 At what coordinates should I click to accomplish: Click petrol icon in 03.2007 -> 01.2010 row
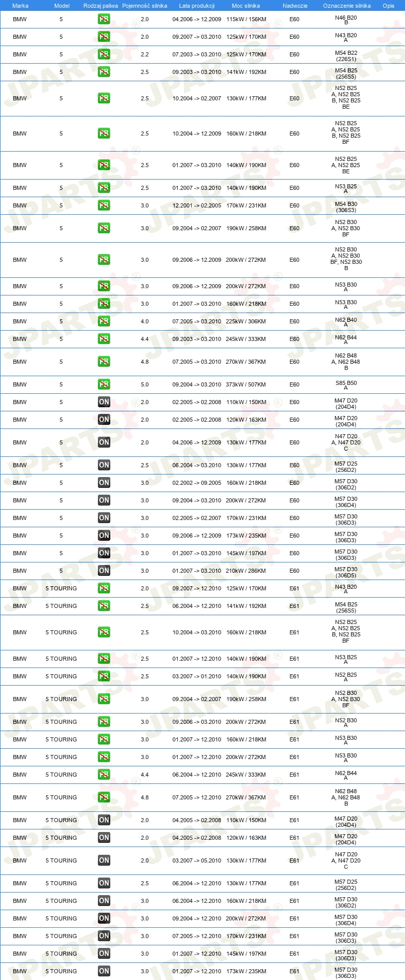coord(104,676)
